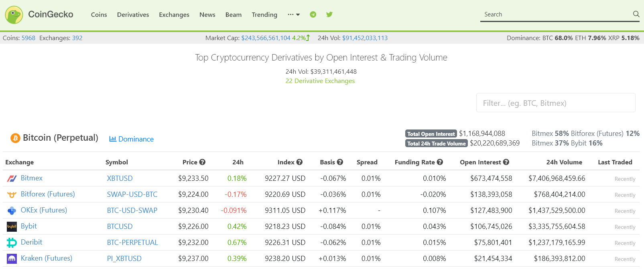The image size is (644, 269).
Task: Click the Search input field
Action: [556, 14]
